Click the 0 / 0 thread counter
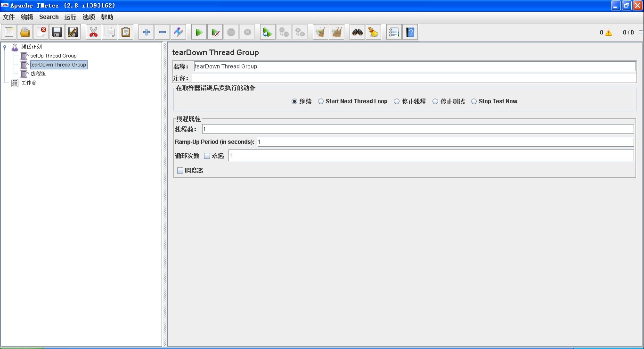The height and width of the screenshot is (349, 644). [628, 33]
